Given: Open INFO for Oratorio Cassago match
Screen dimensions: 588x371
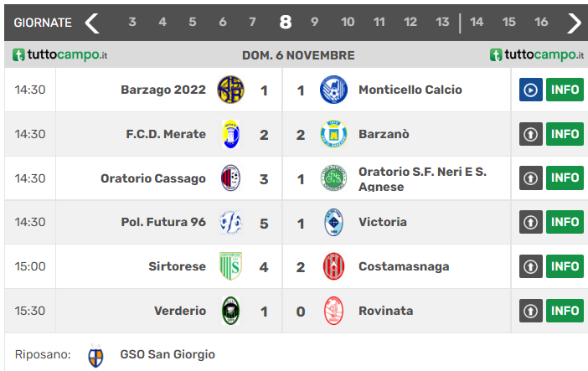Looking at the screenshot, I should click(x=565, y=178).
